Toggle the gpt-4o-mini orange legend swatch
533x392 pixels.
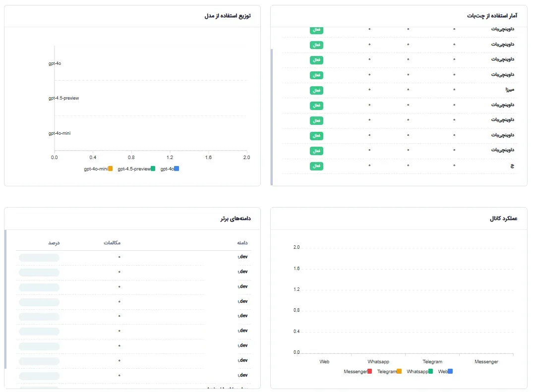(110, 168)
